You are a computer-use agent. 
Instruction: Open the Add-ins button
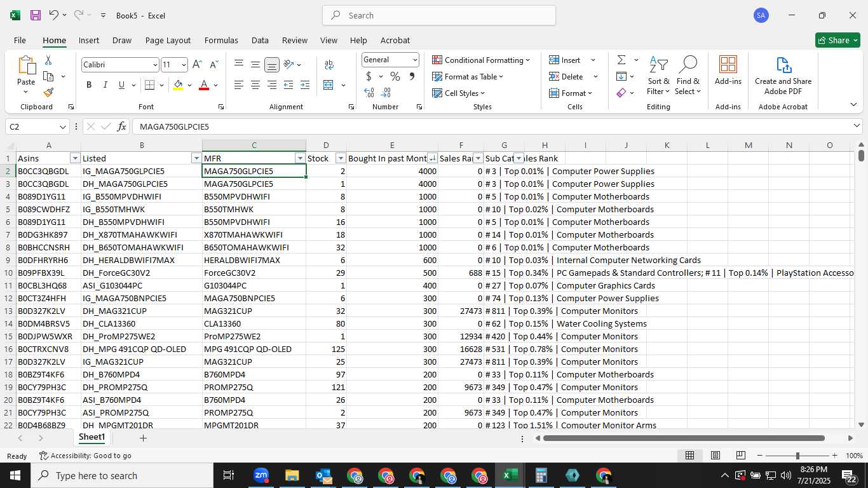coord(728,70)
